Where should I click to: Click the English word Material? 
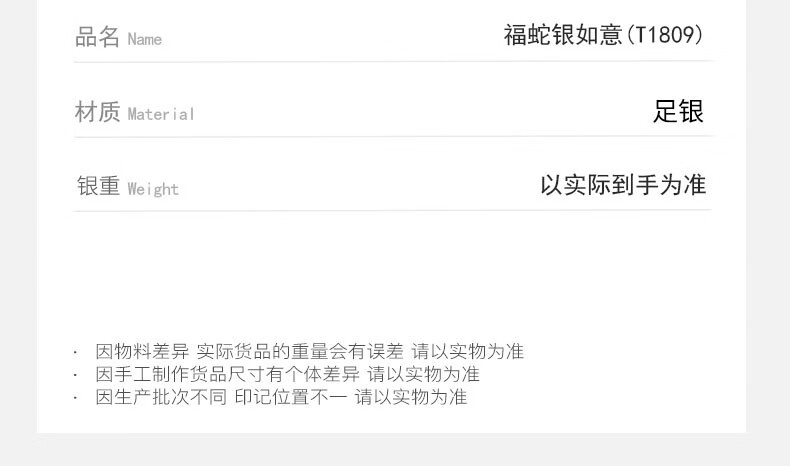[161, 114]
